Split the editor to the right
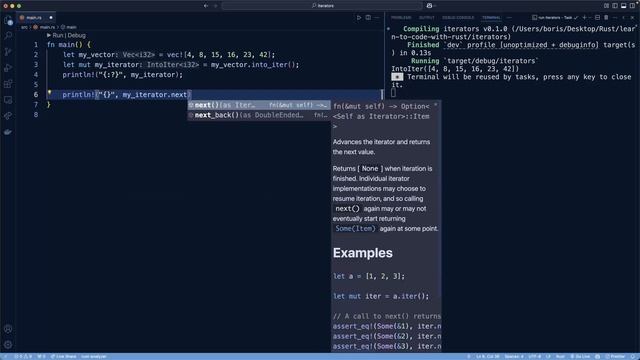 tap(368, 18)
